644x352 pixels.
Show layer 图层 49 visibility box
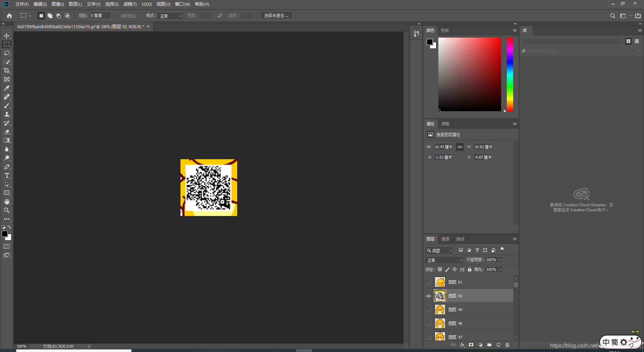(428, 310)
